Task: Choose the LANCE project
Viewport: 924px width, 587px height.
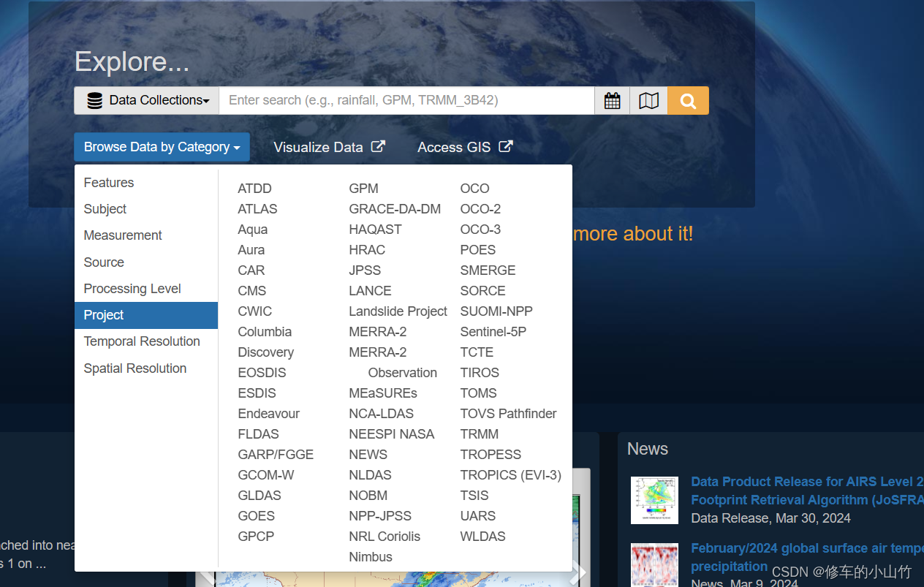Action: tap(370, 291)
